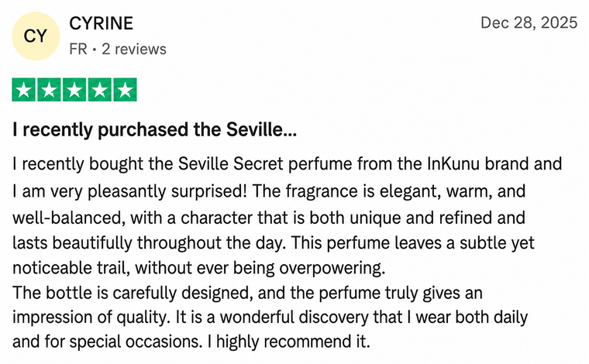Click the sentence 'I highly recommend it.'
Viewport: 589px width, 364px height.
click(288, 342)
